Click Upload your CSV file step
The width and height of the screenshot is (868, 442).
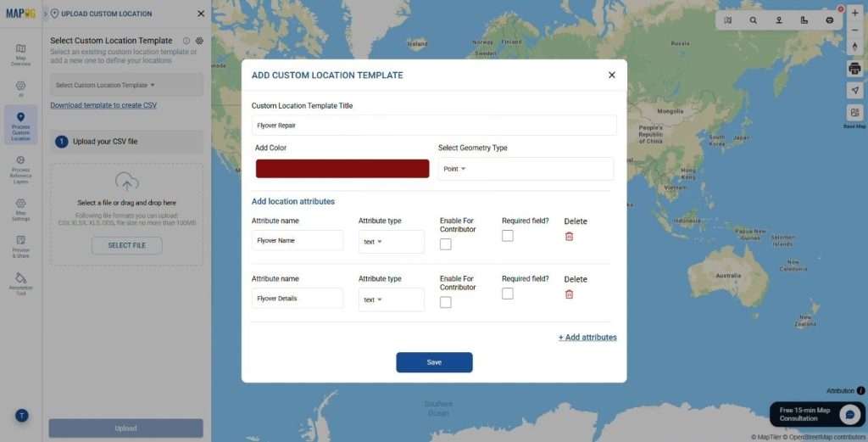point(127,142)
